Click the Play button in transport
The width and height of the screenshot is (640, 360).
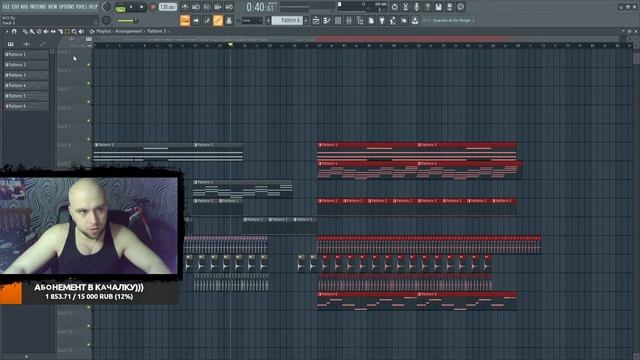click(x=131, y=7)
